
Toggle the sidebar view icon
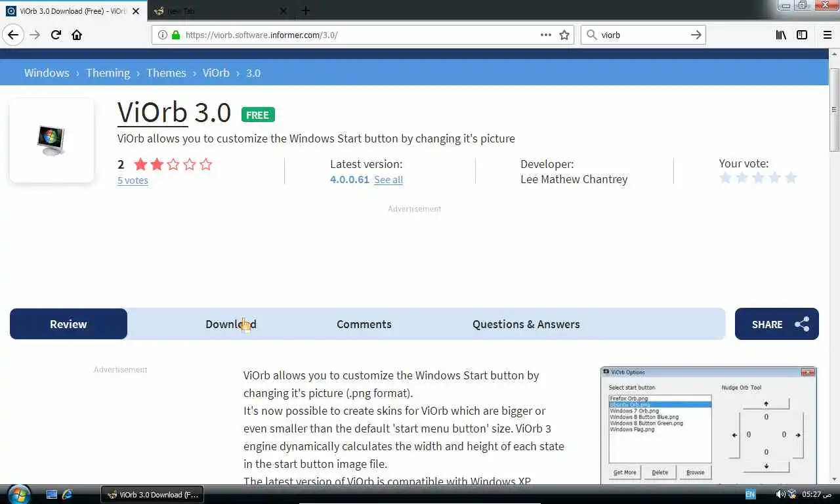802,35
